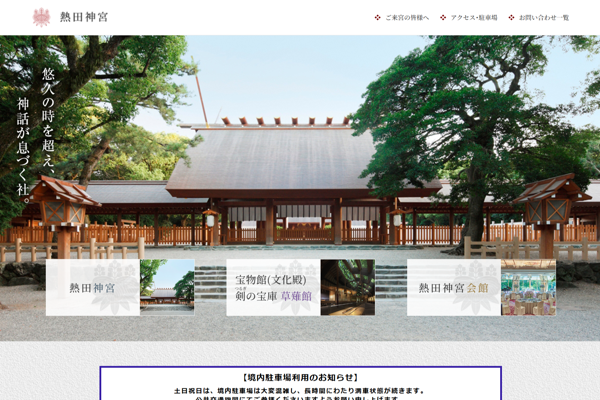
Task: Click the diamond icon beside お問い合わせ一覧
Action: [511, 18]
